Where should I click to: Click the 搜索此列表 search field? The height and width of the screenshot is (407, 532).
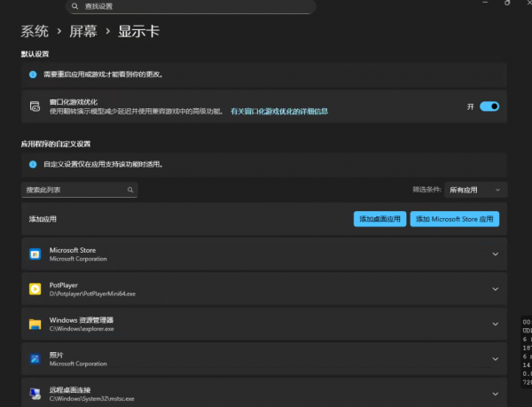coord(80,190)
